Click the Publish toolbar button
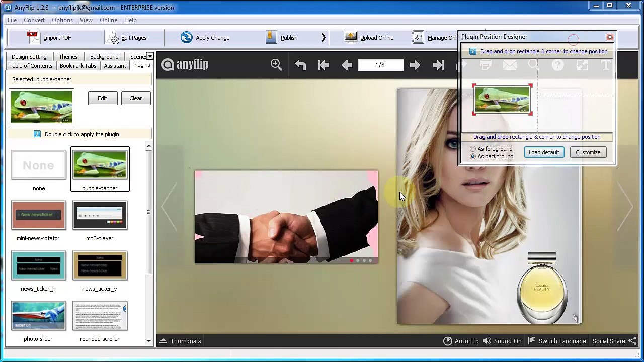 click(x=282, y=38)
